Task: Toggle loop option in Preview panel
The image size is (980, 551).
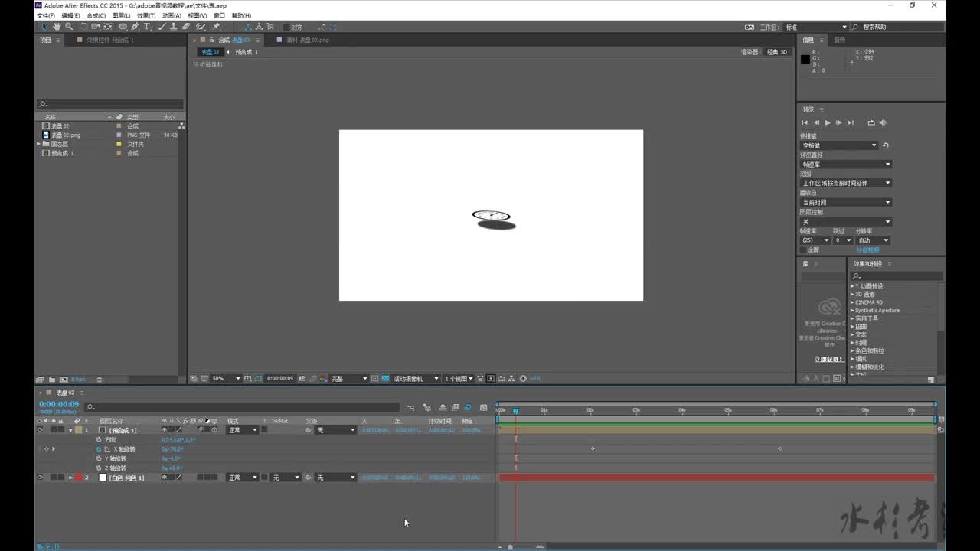Action: pyautogui.click(x=871, y=122)
